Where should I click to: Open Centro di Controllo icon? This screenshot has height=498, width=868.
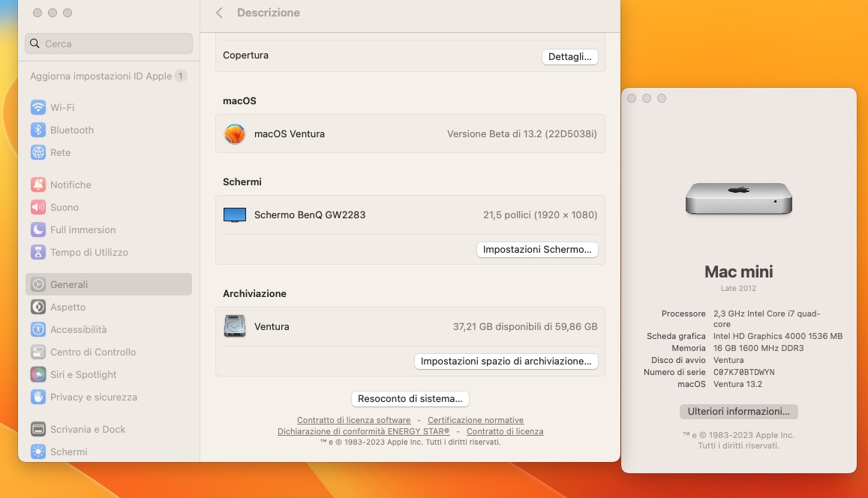pyautogui.click(x=38, y=352)
